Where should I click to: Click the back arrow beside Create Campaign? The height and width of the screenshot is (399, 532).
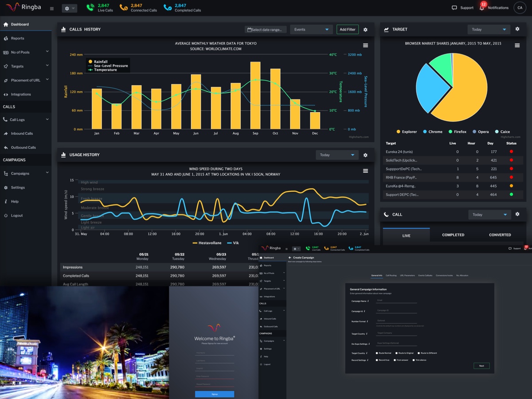coord(289,258)
